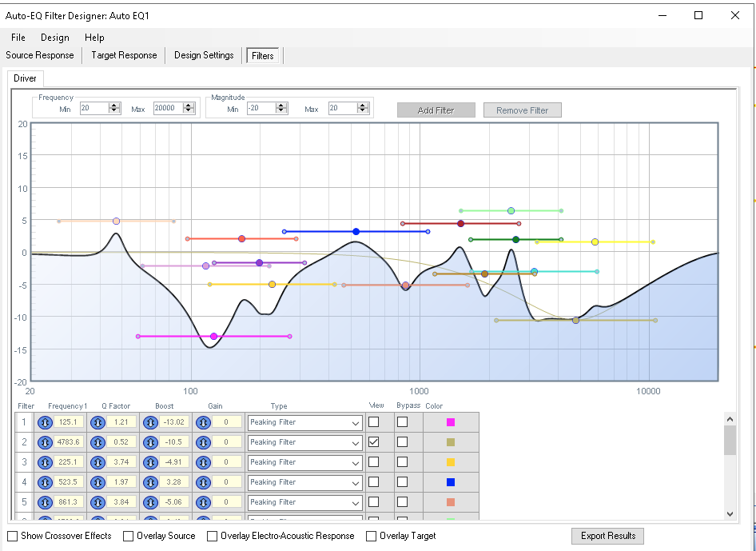This screenshot has height=551, width=756.
Task: Switch to the Target Response tab
Action: point(124,55)
